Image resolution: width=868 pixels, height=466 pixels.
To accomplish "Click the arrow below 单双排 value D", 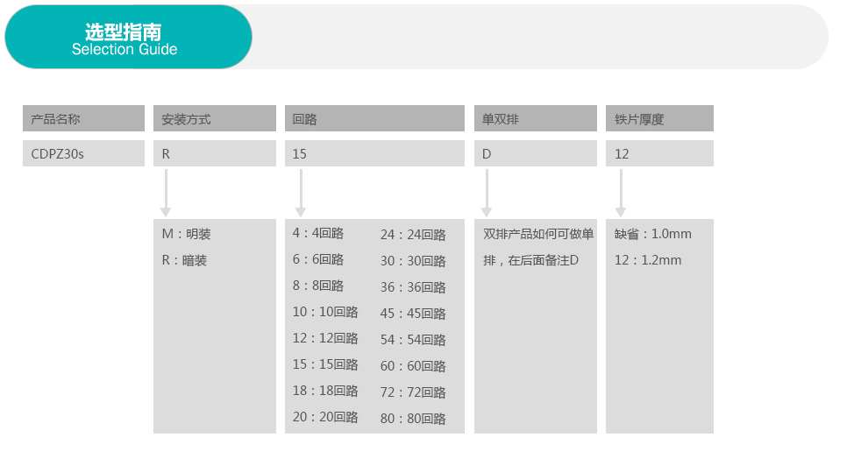I will [487, 193].
